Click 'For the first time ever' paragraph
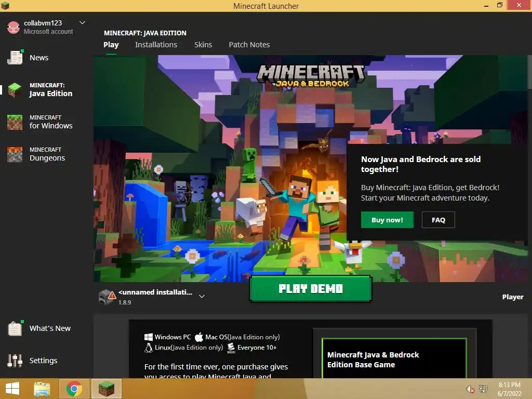 (216, 371)
